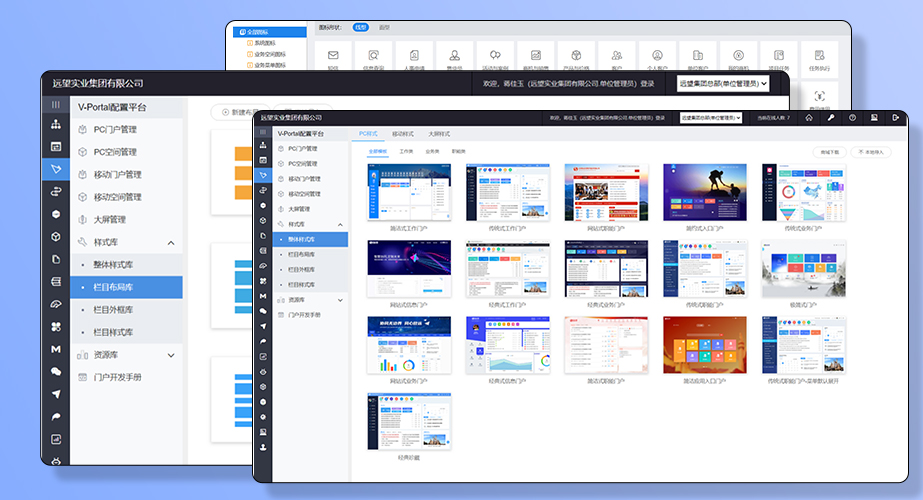Click the chart report icon in middle window sidebar
923x500 pixels.
click(x=56, y=439)
